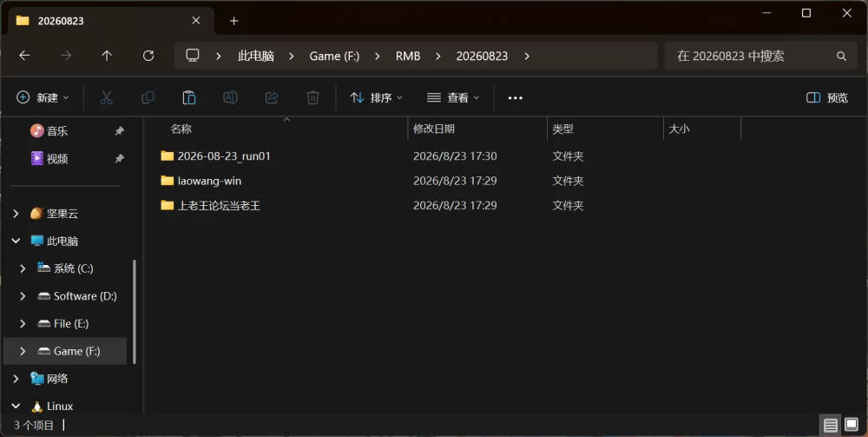Open the 查看 view dropdown
The width and height of the screenshot is (868, 437).
point(452,98)
